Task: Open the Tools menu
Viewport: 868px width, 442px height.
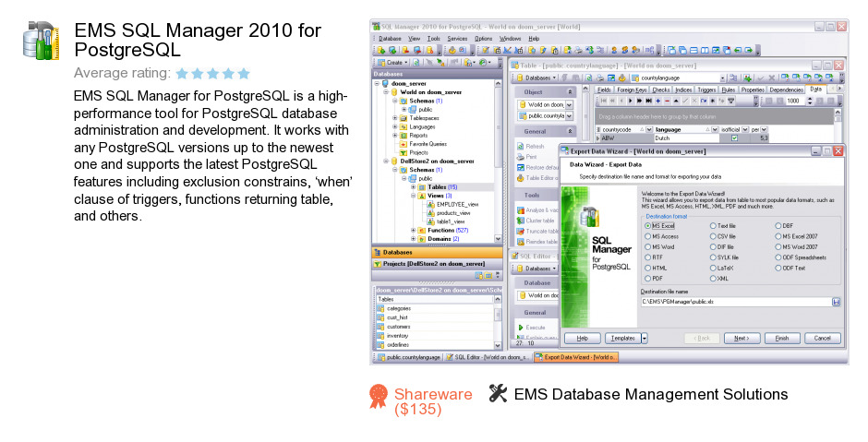Action: pyautogui.click(x=433, y=39)
